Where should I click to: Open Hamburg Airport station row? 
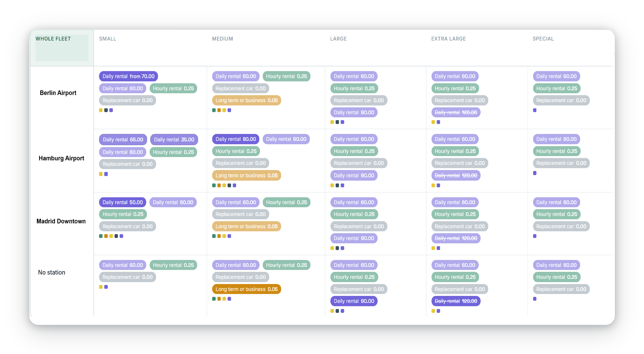[x=61, y=158]
